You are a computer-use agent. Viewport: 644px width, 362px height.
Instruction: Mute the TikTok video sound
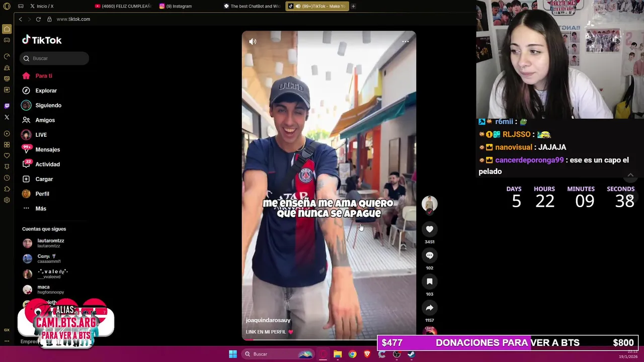coord(253,42)
